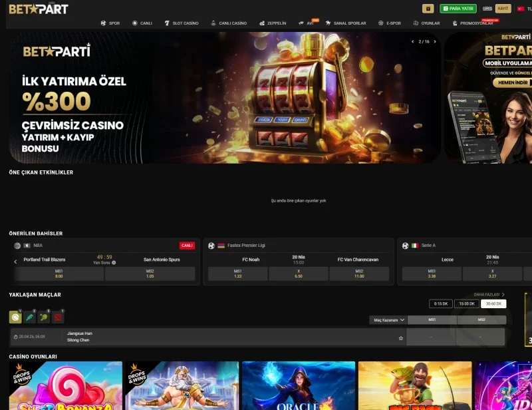Open the gift bonus icon button
Screen dimensions: 532x410
click(428, 9)
